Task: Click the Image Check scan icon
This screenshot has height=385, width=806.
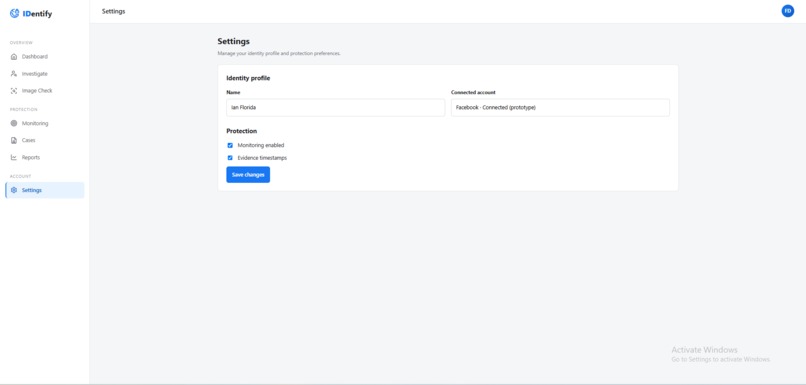Action: click(14, 90)
